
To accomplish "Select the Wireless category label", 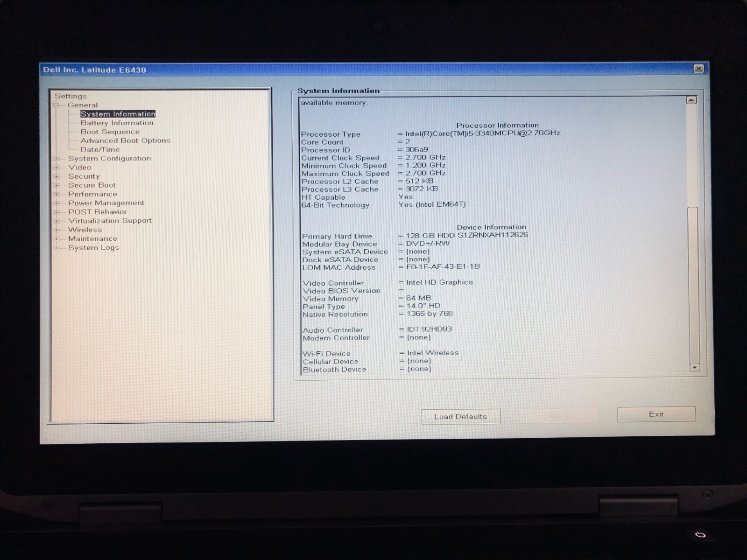I will pos(85,230).
